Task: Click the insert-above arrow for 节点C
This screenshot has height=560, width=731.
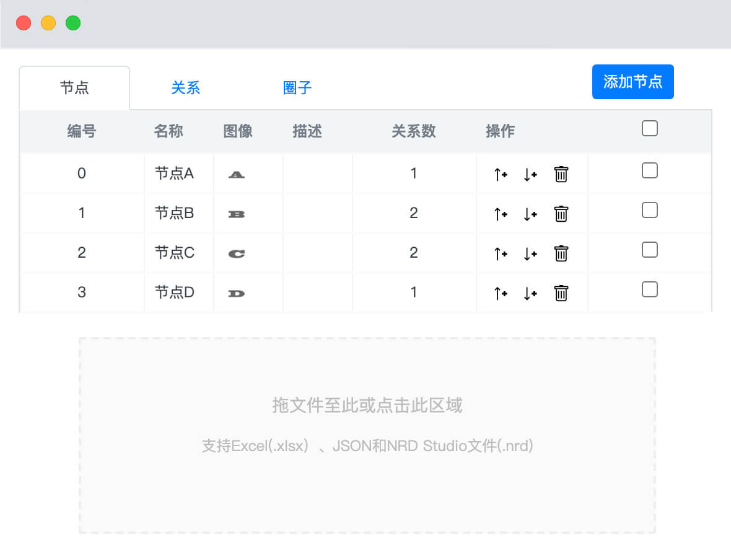Action: pos(501,254)
